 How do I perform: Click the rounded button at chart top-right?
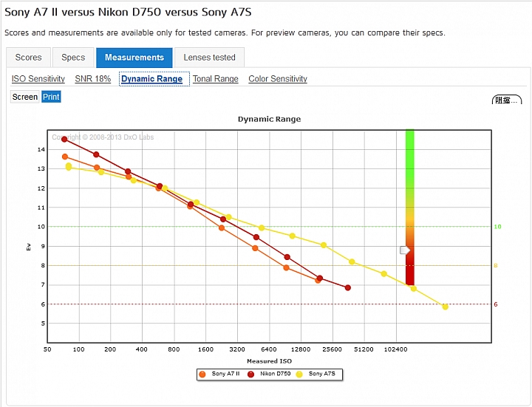507,100
